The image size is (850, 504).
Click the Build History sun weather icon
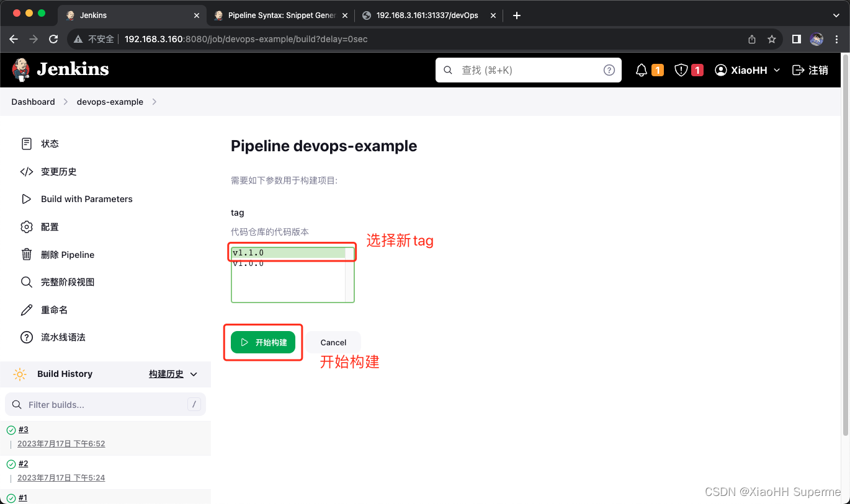20,374
